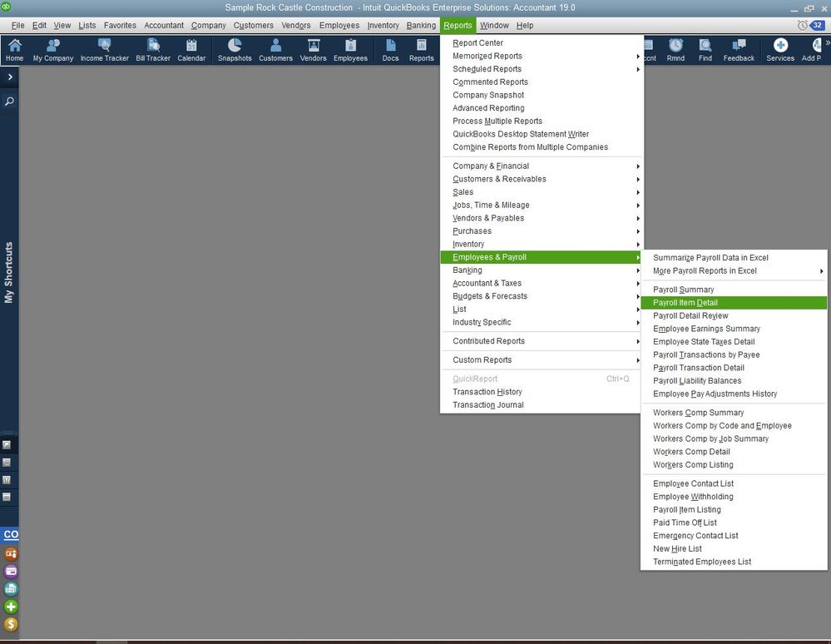Open Report Center

click(542, 43)
